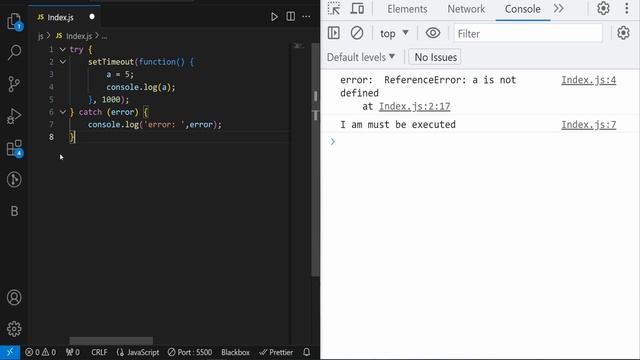
Task: Open the Search view in activity bar
Action: coord(14,52)
